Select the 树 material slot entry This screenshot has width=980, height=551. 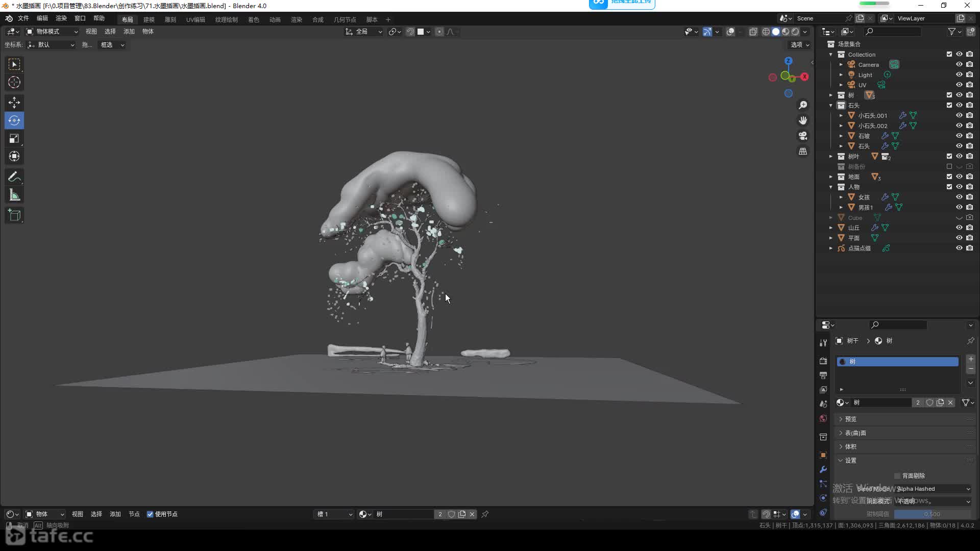click(897, 362)
